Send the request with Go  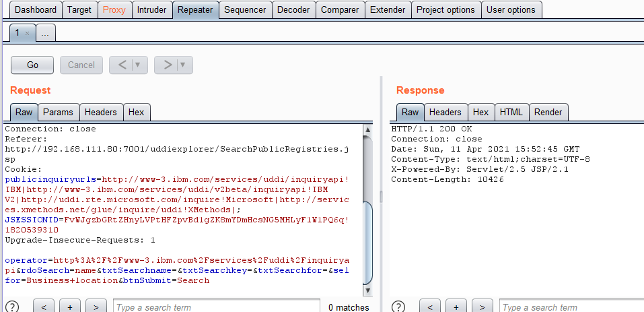click(x=32, y=65)
